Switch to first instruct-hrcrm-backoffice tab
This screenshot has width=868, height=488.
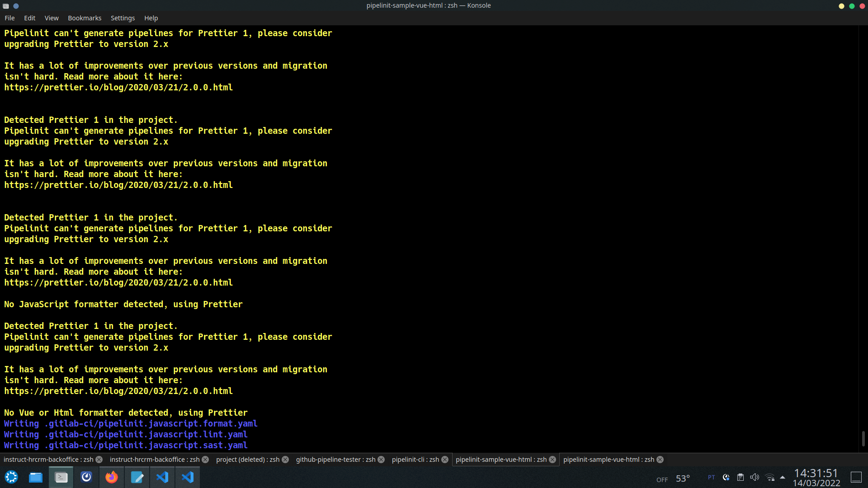(x=48, y=460)
